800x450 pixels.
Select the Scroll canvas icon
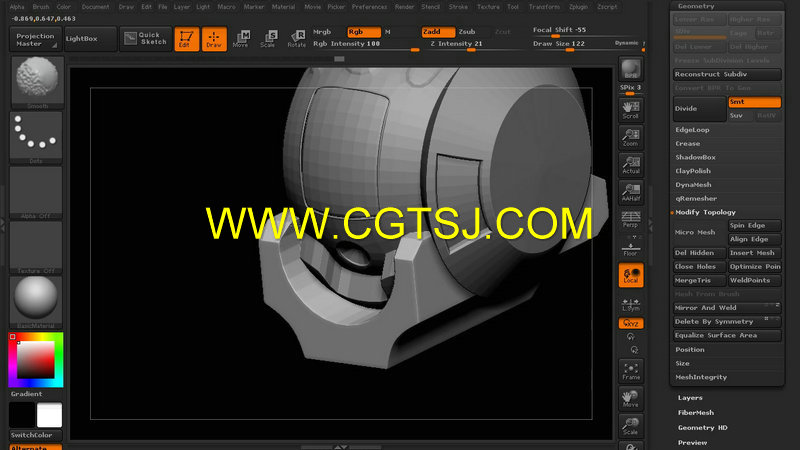click(x=631, y=110)
